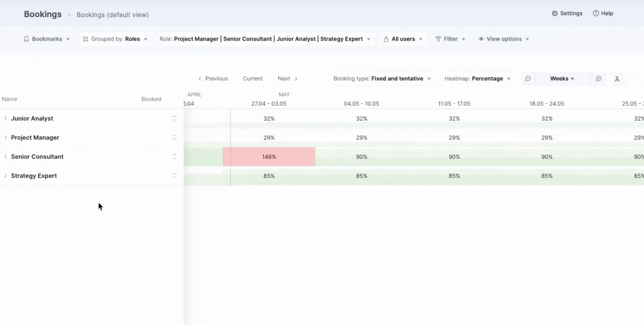Jump to the Current period
This screenshot has width=644, height=325.
(253, 79)
